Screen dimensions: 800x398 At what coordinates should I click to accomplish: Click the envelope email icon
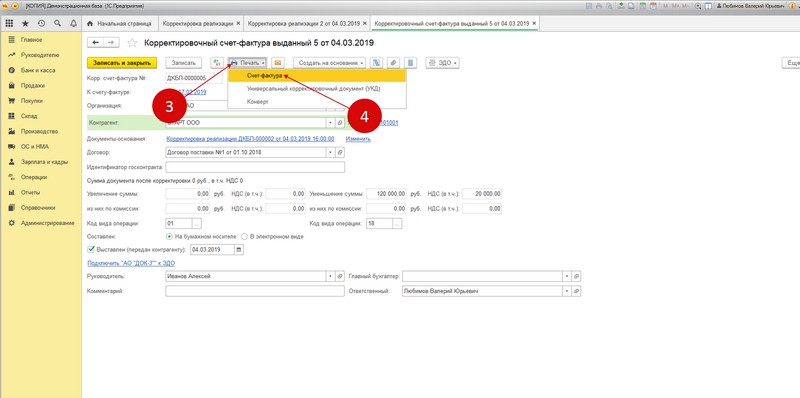click(x=278, y=63)
